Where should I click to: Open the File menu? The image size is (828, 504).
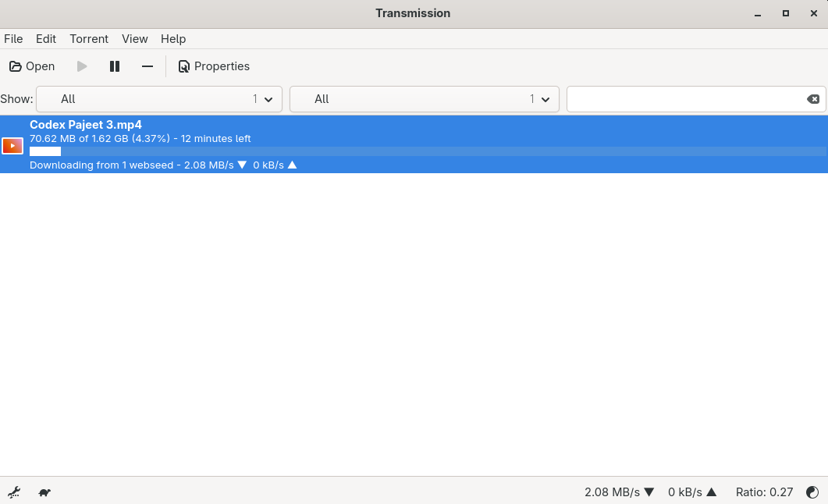pos(13,39)
